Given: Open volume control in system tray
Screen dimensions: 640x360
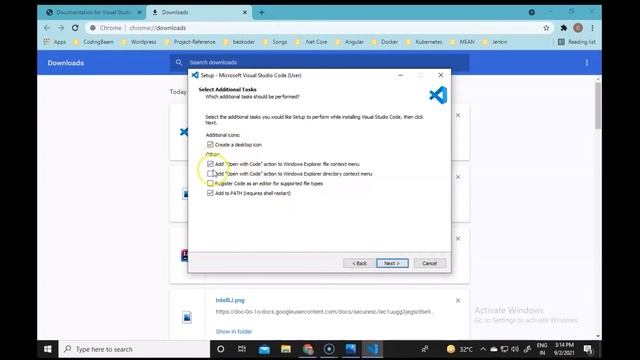Looking at the screenshot, I should pos(515,349).
